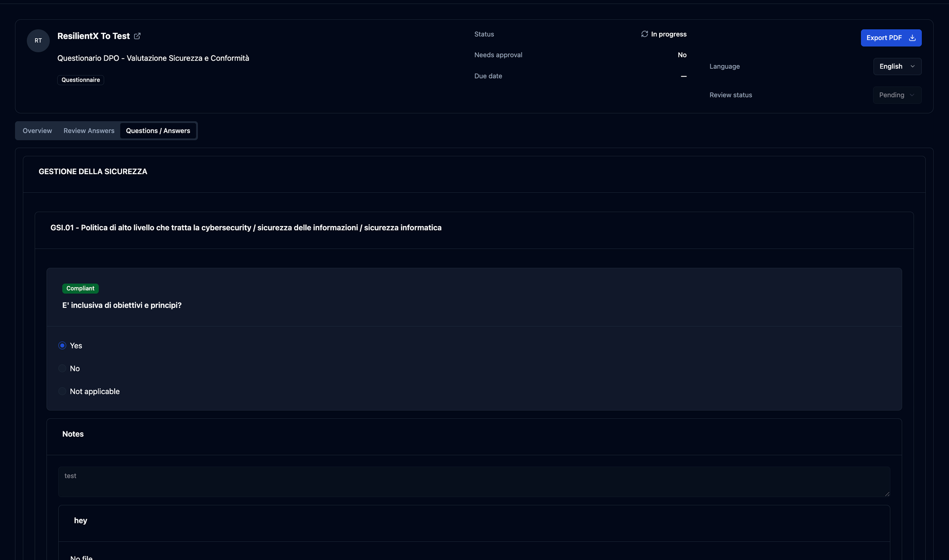The width and height of the screenshot is (949, 560).
Task: Click question text E' inclusiva di obiettivi e principi?
Action: point(122,305)
